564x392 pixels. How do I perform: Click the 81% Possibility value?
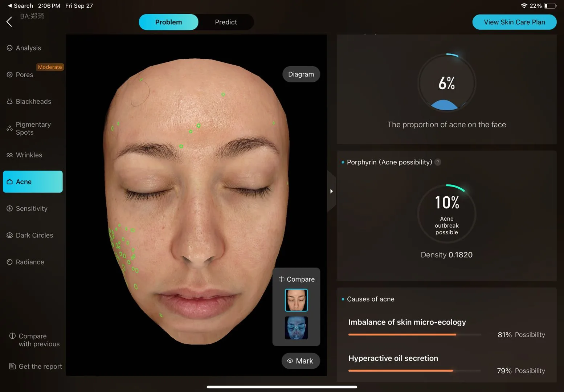coord(521,335)
